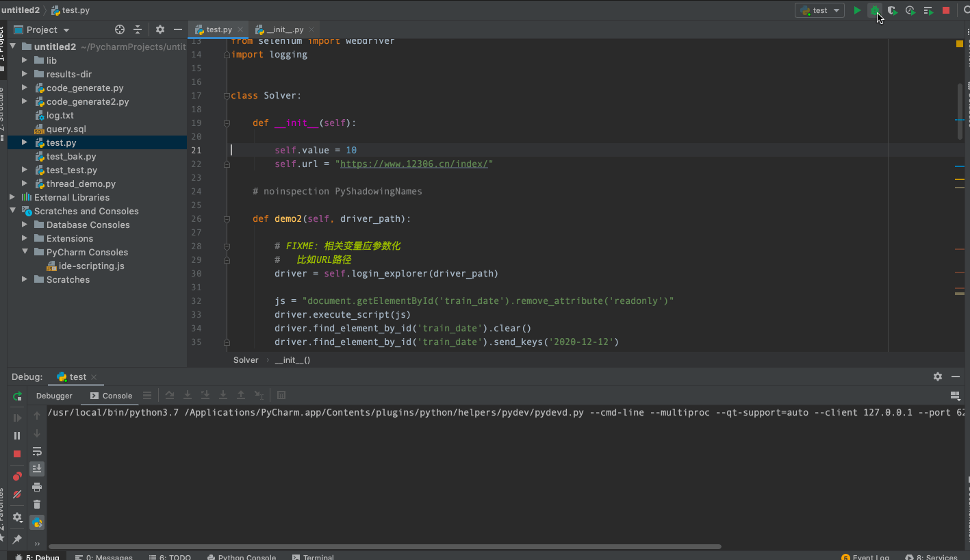This screenshot has width=970, height=560.
Task: Collapse the PyCharm Consoles folder
Action: (25, 252)
